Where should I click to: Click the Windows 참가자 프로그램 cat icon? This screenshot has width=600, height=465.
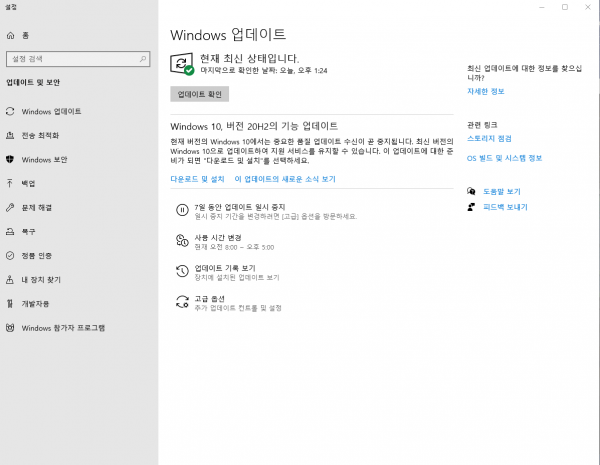(10, 328)
